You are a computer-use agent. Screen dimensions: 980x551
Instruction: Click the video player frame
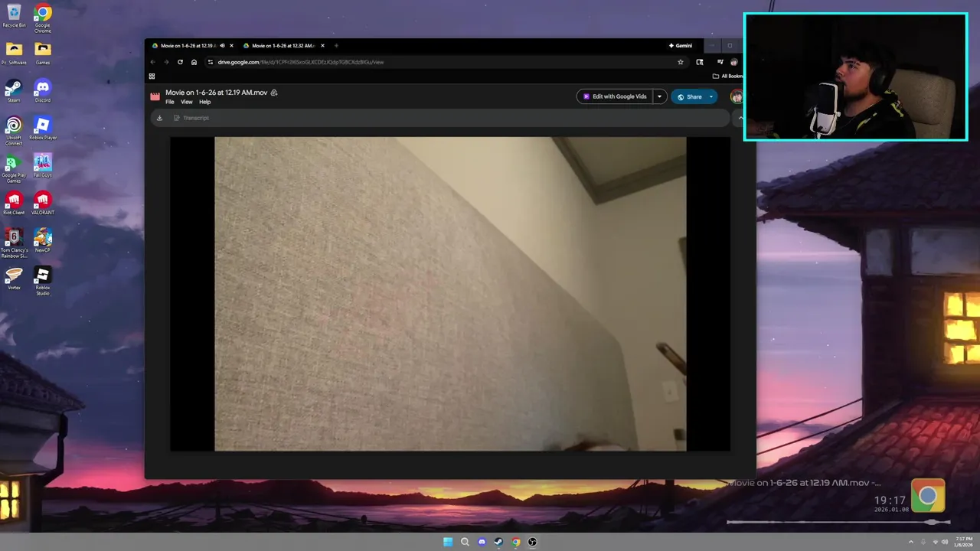coord(450,294)
